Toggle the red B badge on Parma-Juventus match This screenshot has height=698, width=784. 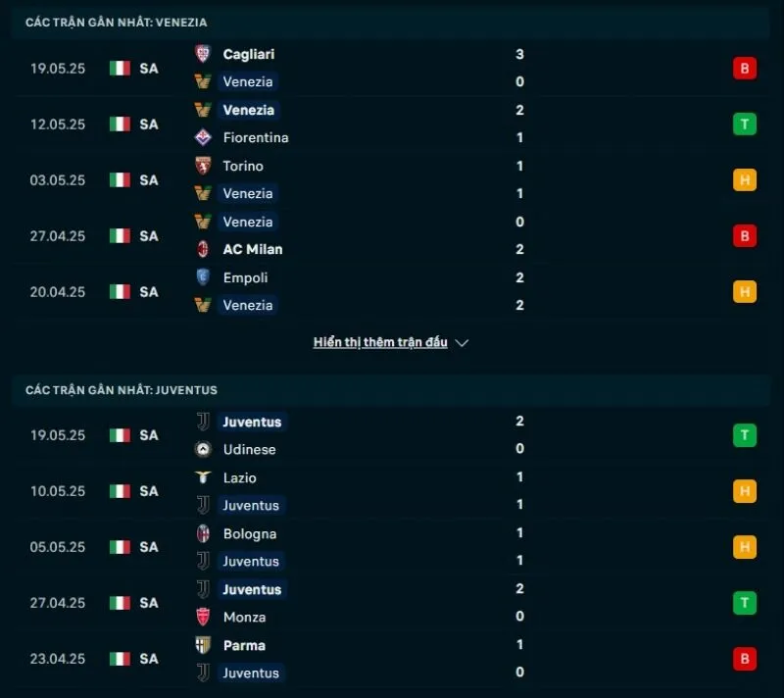(x=745, y=659)
